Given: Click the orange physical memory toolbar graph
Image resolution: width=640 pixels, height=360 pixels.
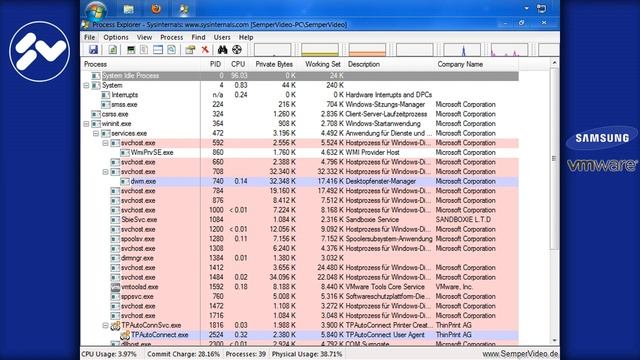Looking at the screenshot, I should [x=367, y=50].
